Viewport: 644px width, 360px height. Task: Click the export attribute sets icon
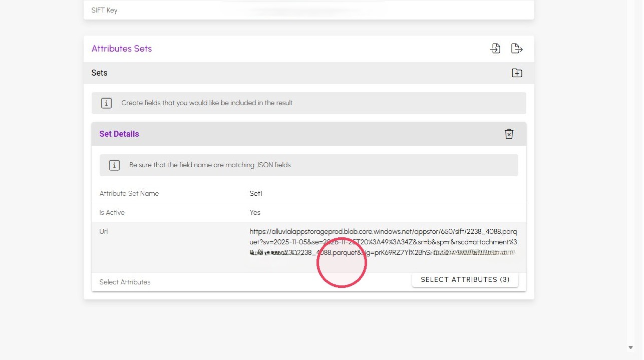click(517, 49)
